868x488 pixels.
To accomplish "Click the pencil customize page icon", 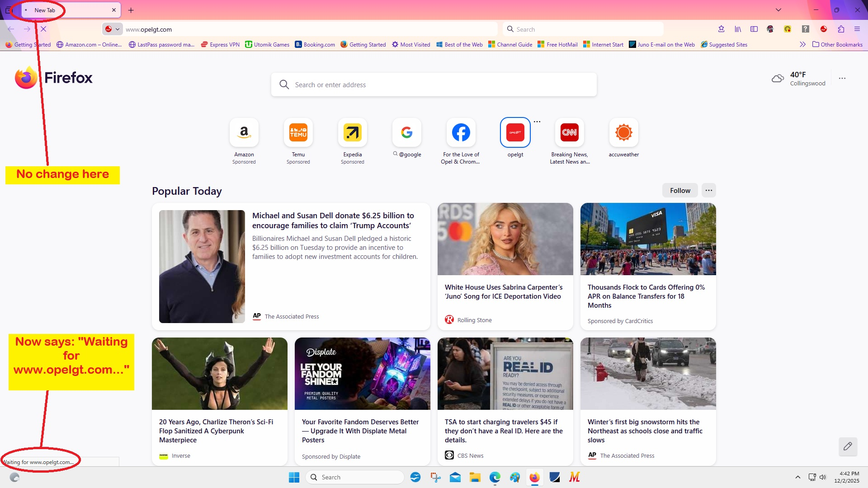I will click(848, 446).
